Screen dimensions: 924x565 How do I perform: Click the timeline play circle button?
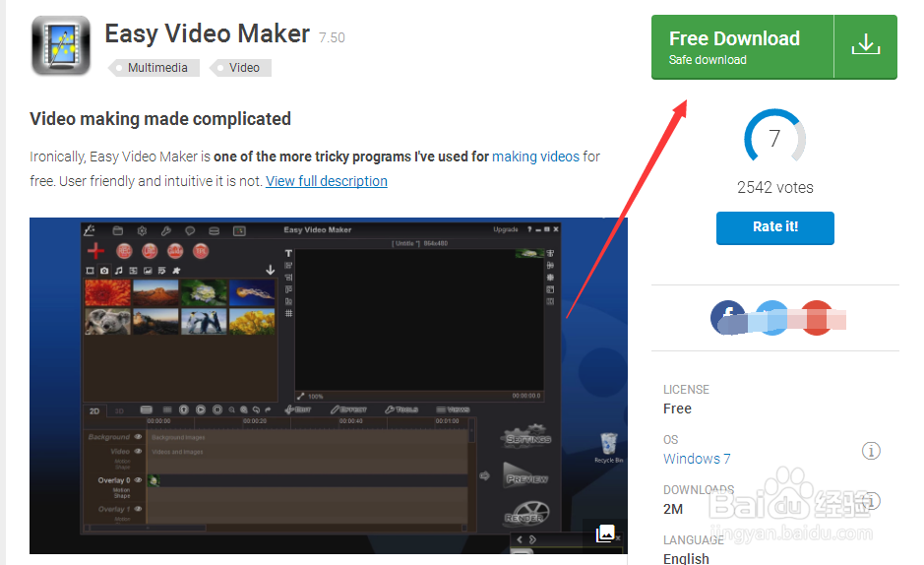[201, 409]
